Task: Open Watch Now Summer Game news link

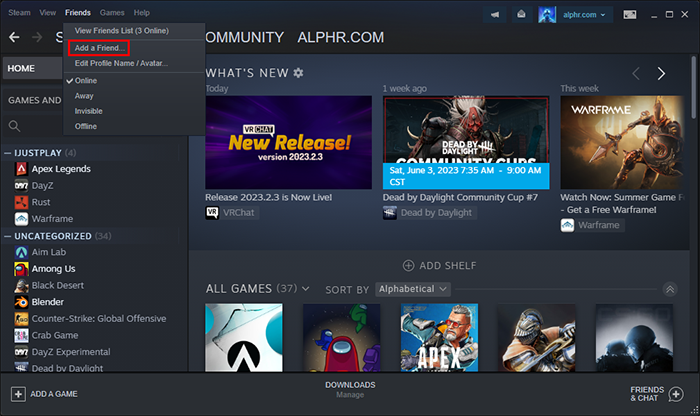Action: tap(621, 204)
